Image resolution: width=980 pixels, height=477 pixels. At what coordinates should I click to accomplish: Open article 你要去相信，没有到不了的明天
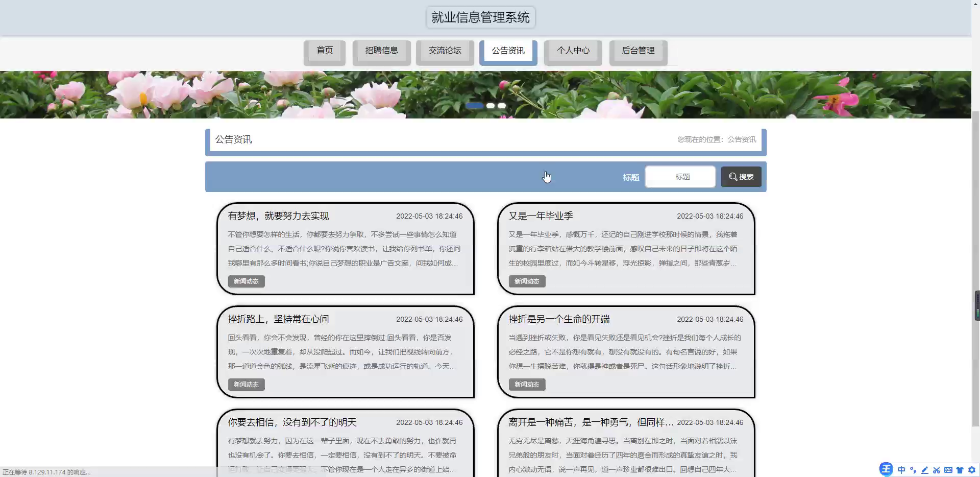[x=292, y=422]
